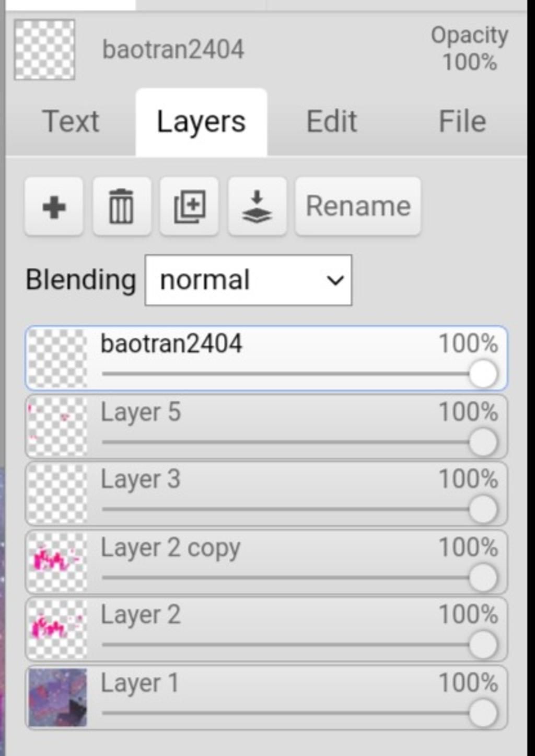Open the Blending mode dropdown
The height and width of the screenshot is (756, 535).
[x=248, y=280]
